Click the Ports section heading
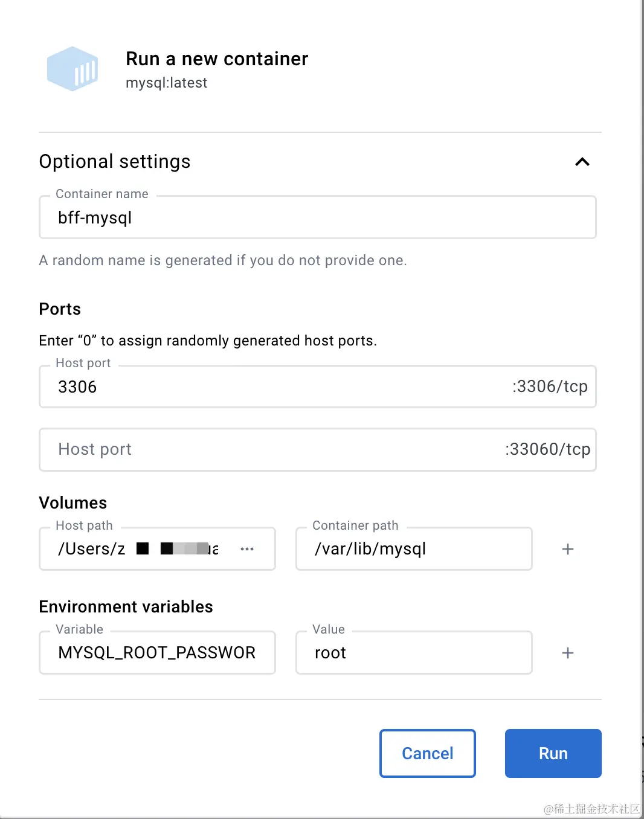This screenshot has width=644, height=819. pyautogui.click(x=59, y=309)
